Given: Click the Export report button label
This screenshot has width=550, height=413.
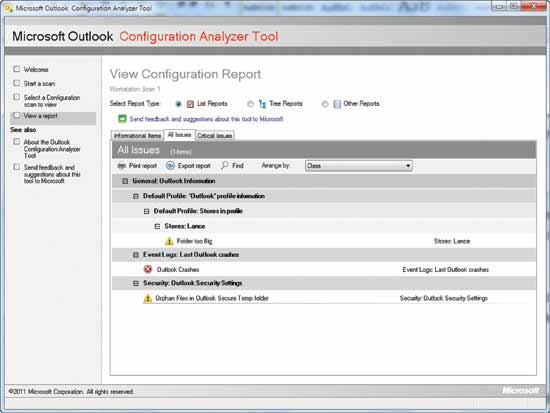Looking at the screenshot, I should pyautogui.click(x=194, y=166).
